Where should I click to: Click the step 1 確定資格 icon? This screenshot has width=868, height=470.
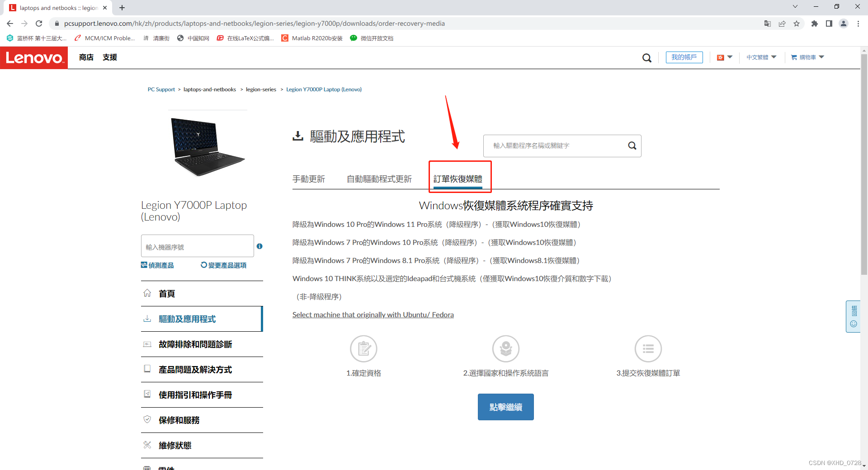tap(363, 349)
